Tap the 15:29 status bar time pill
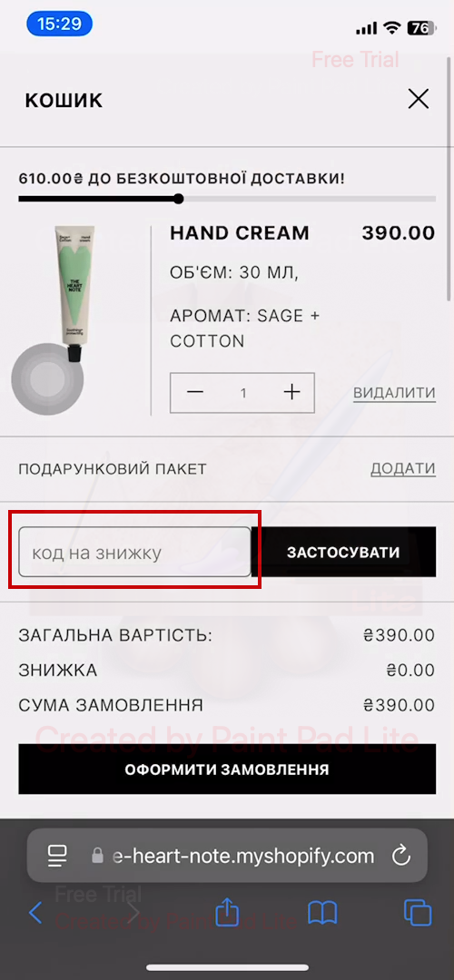This screenshot has width=454, height=980. [59, 24]
